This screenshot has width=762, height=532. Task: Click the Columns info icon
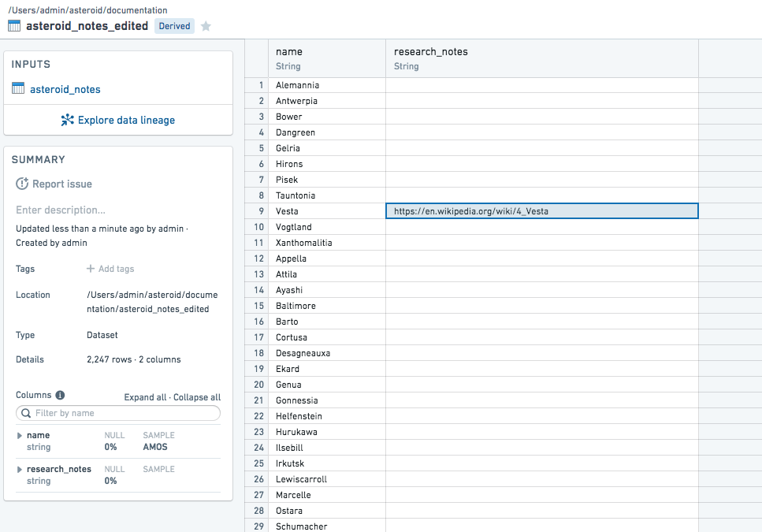point(60,395)
